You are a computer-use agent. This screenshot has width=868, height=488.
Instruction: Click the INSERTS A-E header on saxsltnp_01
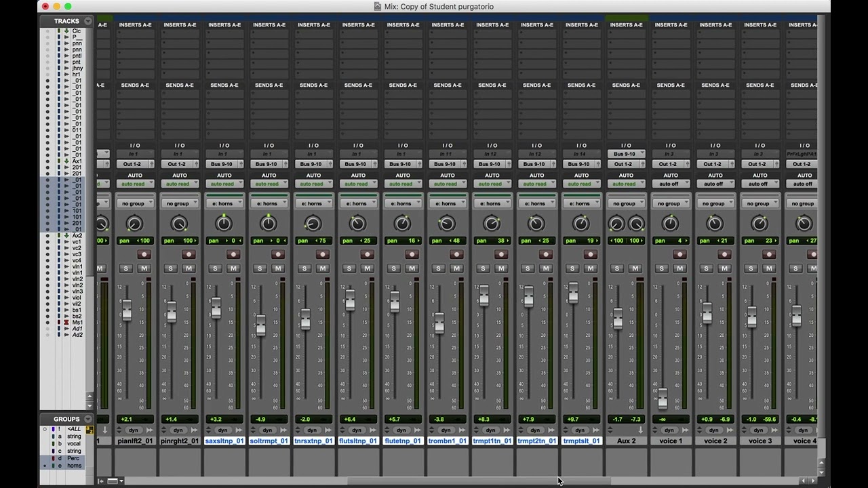click(x=224, y=25)
